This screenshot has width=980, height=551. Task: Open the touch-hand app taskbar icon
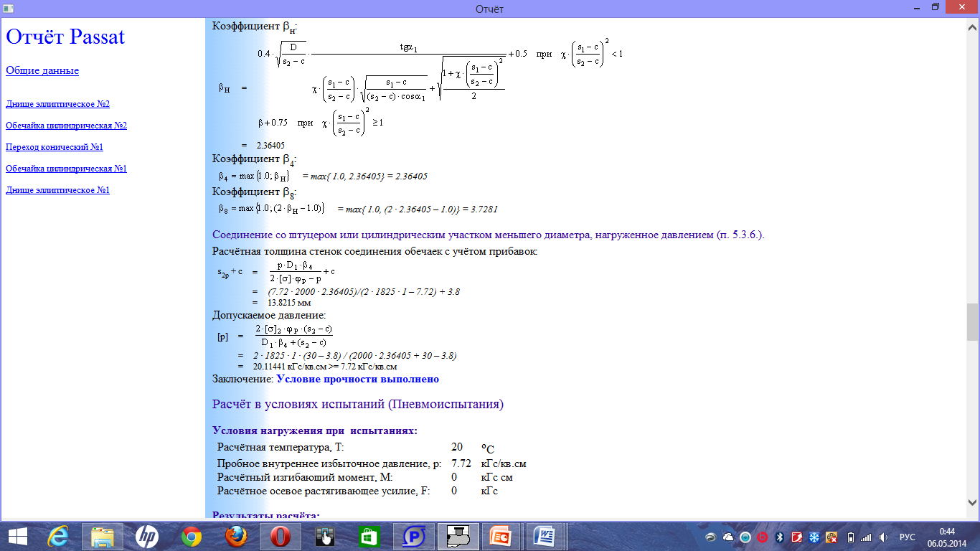(324, 536)
